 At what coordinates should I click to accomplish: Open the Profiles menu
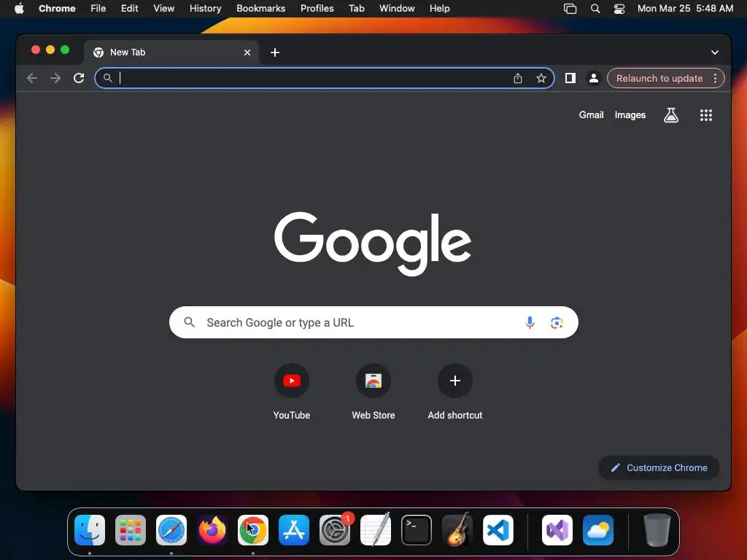click(317, 9)
